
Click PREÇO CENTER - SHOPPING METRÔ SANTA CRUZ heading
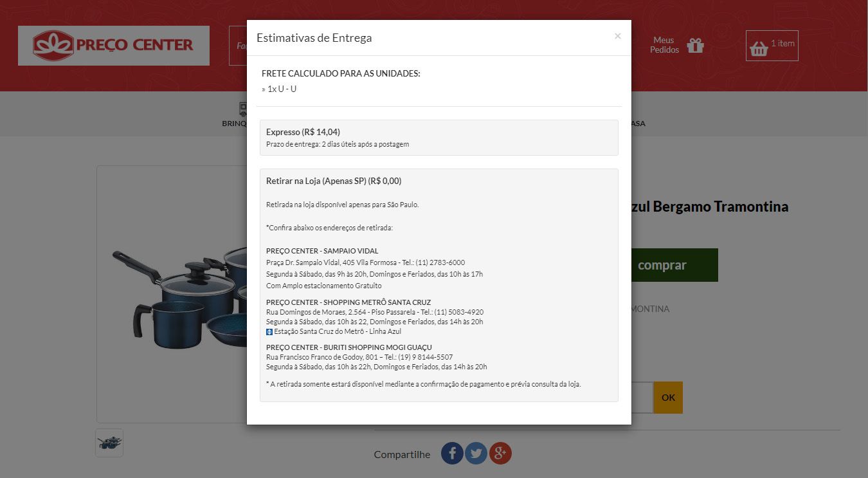348,302
